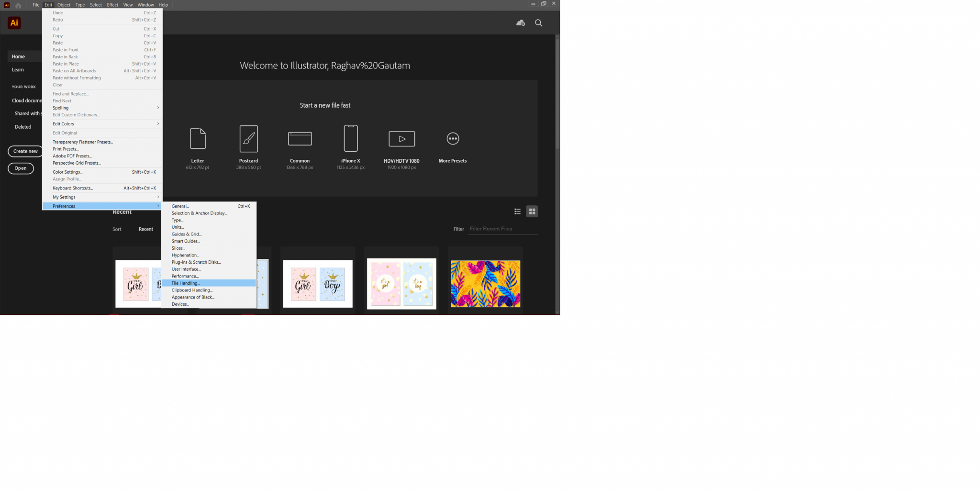Open the Window menu
Screen dimensions: 980x490
(x=145, y=5)
